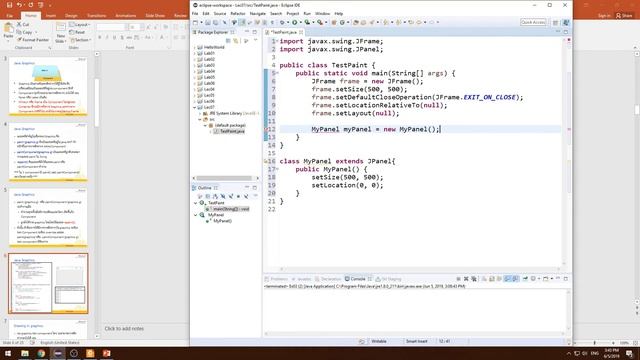
Task: Click Remove Launch X icon in Console
Action: click(466, 279)
